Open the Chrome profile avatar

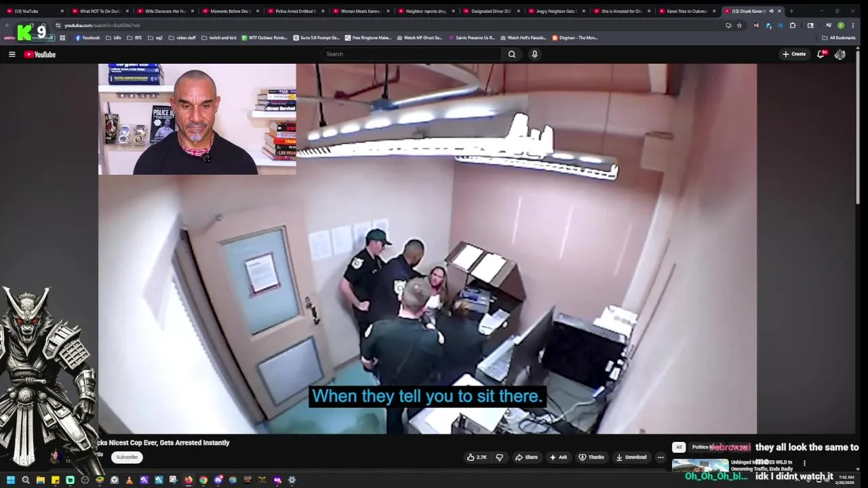point(841,25)
